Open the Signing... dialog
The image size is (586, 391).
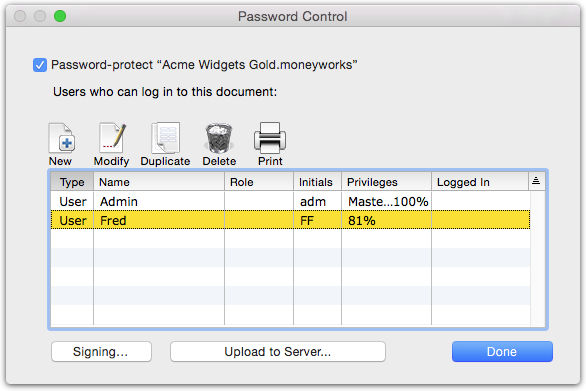(x=101, y=351)
